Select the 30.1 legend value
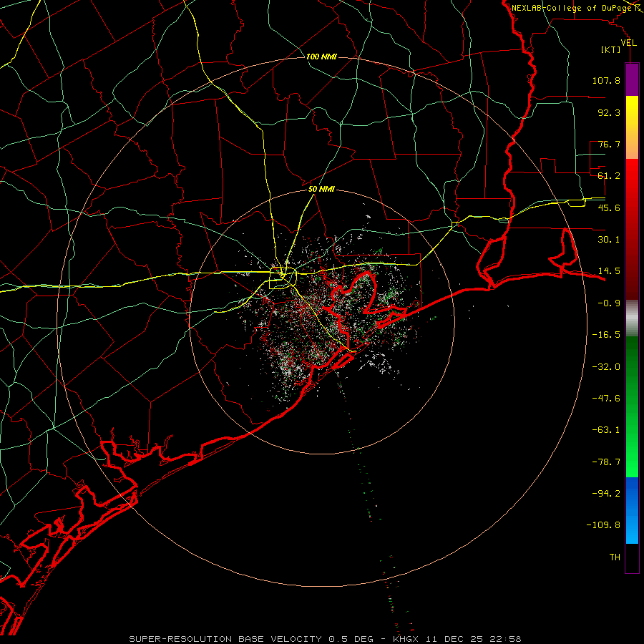The image size is (644, 644). [609, 240]
